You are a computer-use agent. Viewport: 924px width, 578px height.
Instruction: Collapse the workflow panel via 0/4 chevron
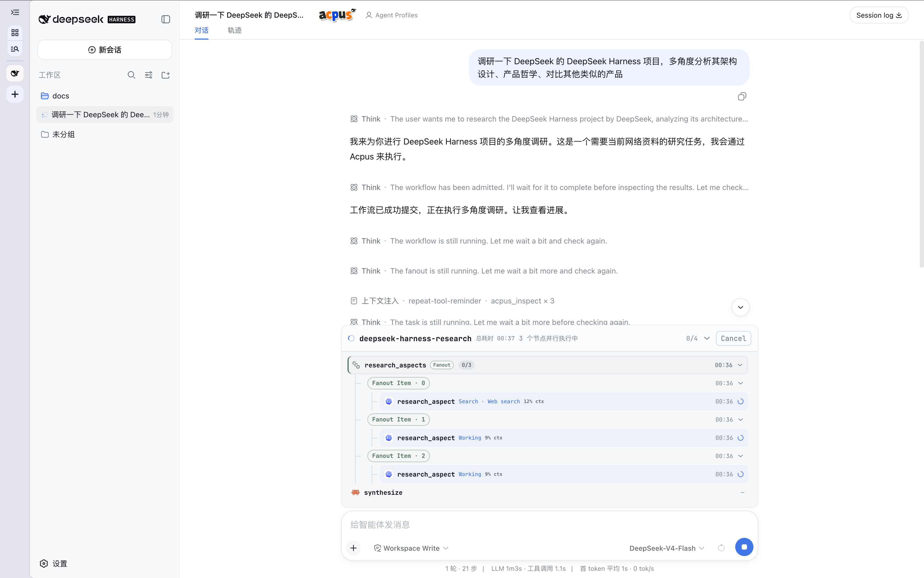(707, 338)
